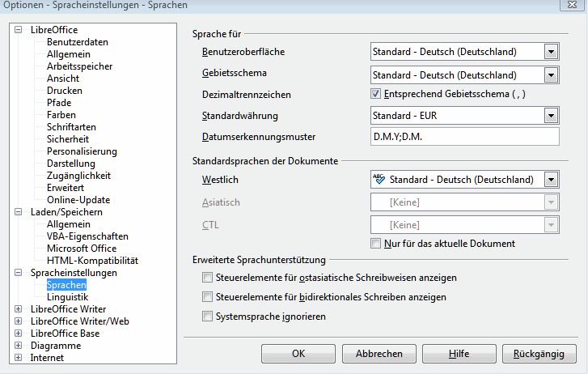Click the Diagramme tree label

56,346
